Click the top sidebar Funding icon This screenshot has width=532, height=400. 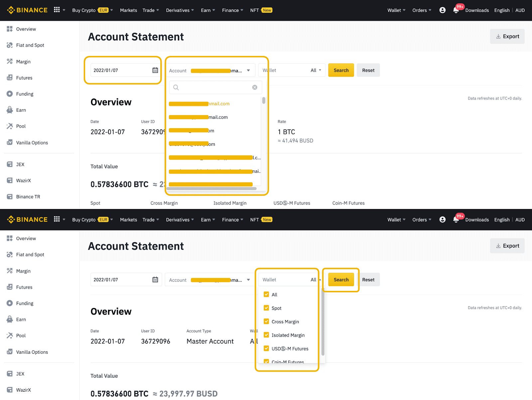[x=10, y=94]
